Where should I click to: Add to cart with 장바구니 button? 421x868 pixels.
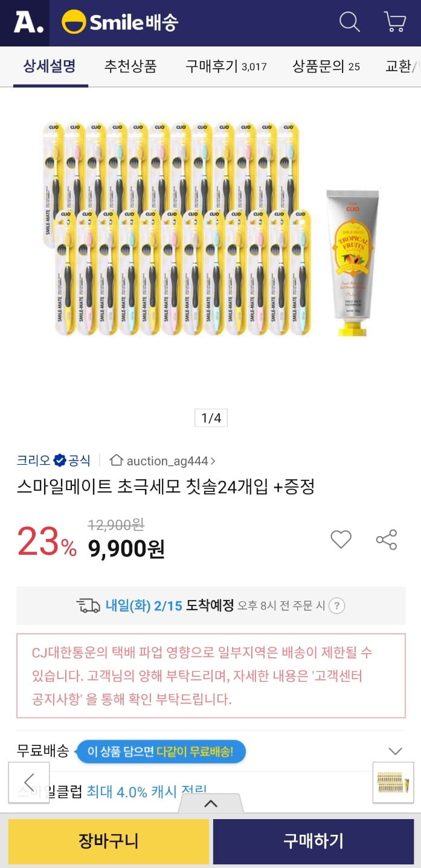108,840
